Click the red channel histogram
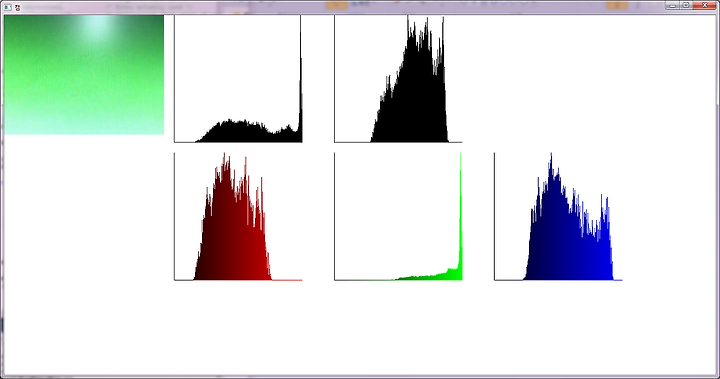Screen dimensions: 720x379 coord(238,216)
